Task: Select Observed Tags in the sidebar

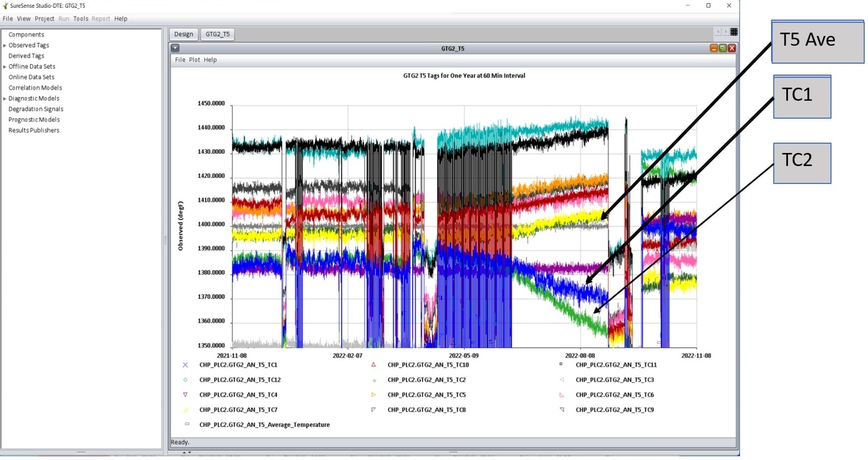Action: click(x=29, y=45)
